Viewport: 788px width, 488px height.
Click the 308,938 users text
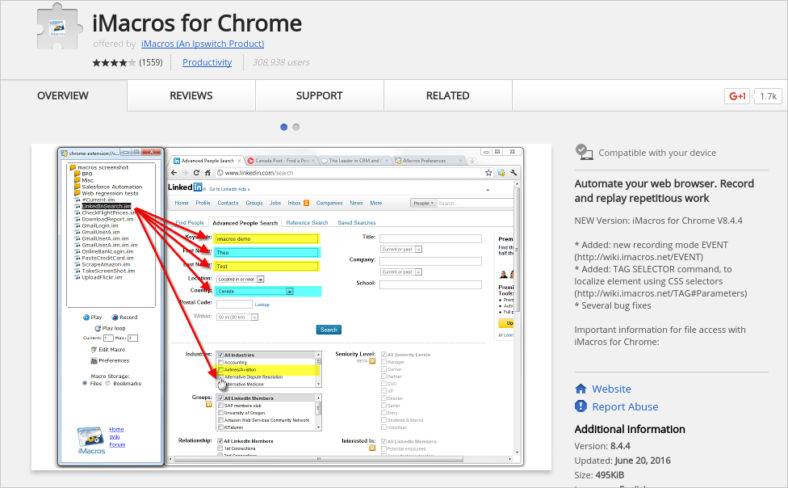(x=281, y=62)
